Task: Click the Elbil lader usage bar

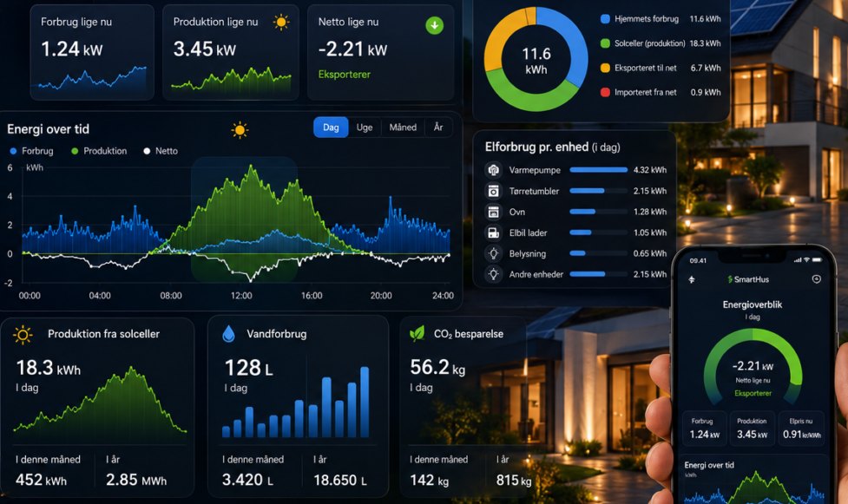Action: (599, 232)
